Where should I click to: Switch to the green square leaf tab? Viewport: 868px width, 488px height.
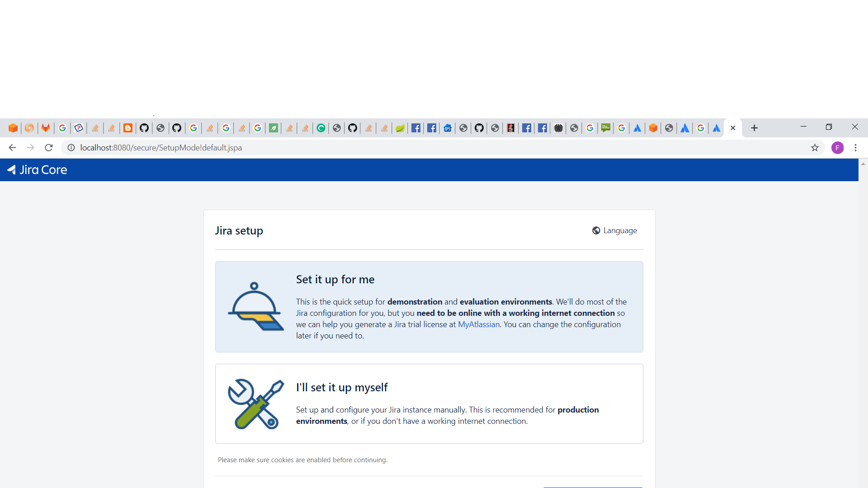[x=274, y=128]
